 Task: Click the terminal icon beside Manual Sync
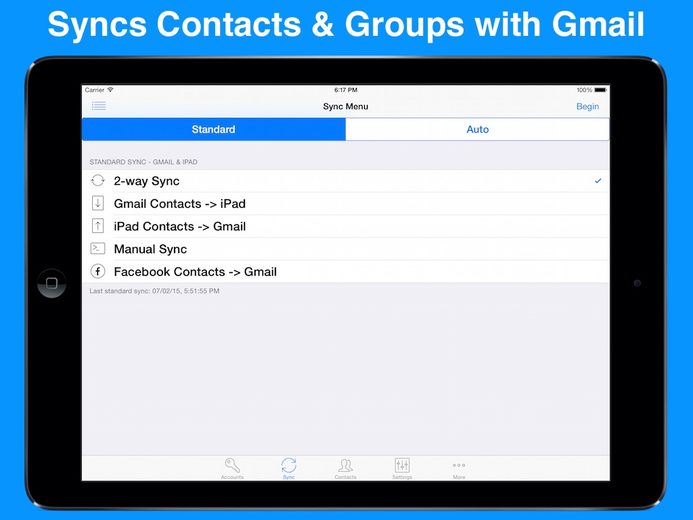(x=98, y=248)
